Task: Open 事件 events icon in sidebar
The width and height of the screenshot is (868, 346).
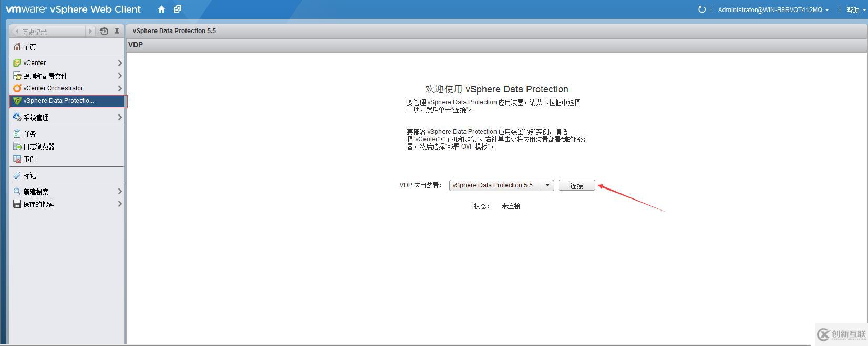Action: coord(17,159)
